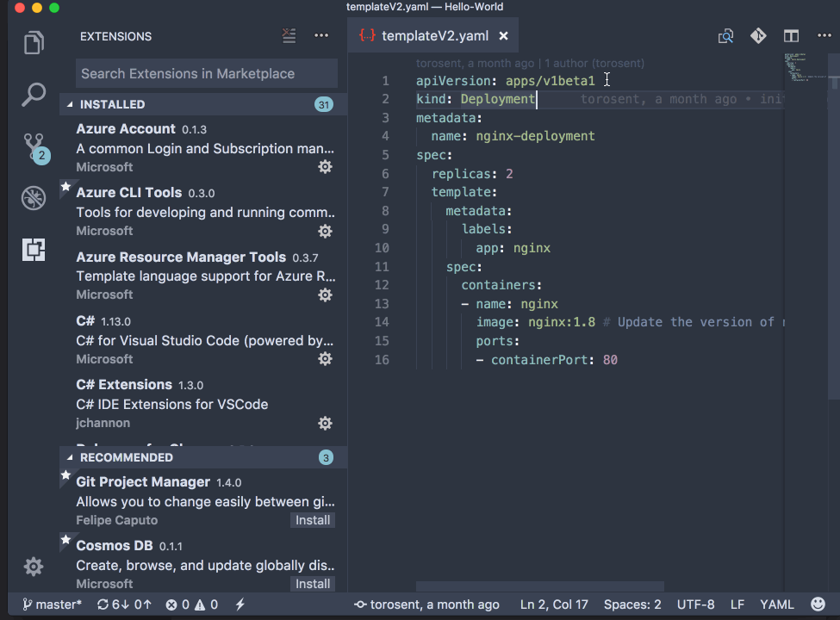Click the lightning bolt status bar icon
840x620 pixels.
pyautogui.click(x=239, y=604)
